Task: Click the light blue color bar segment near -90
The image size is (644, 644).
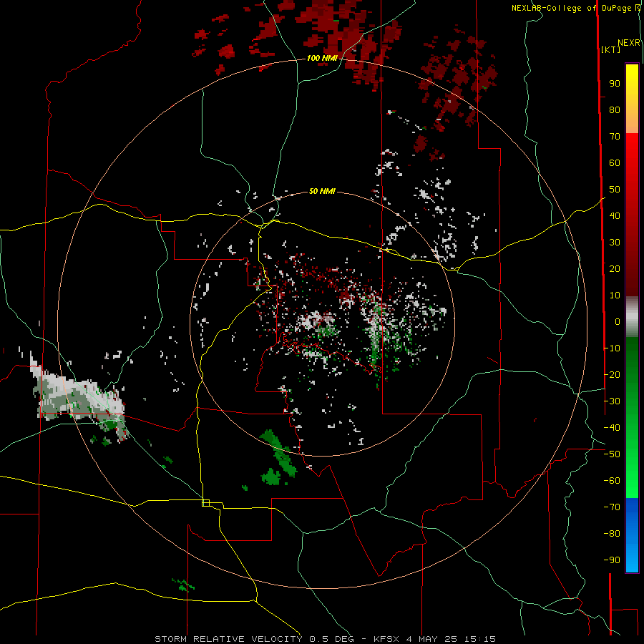Action: [x=632, y=559]
